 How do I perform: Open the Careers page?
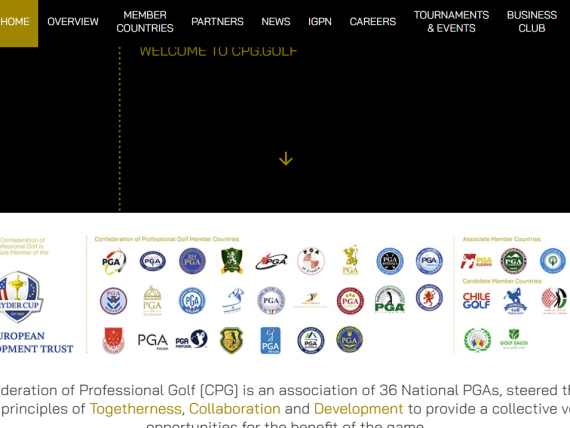[373, 22]
